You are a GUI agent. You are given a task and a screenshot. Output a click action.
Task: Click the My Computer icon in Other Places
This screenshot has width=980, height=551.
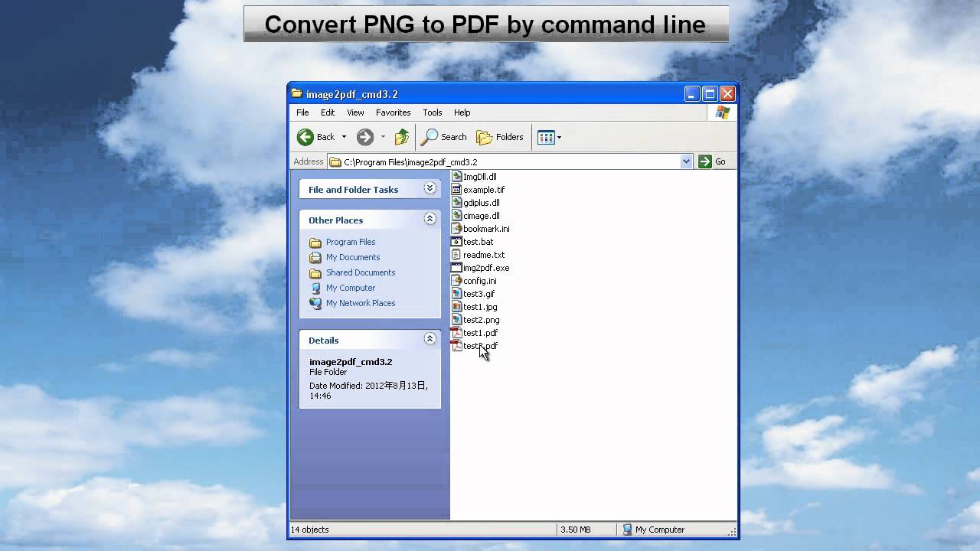(x=315, y=288)
